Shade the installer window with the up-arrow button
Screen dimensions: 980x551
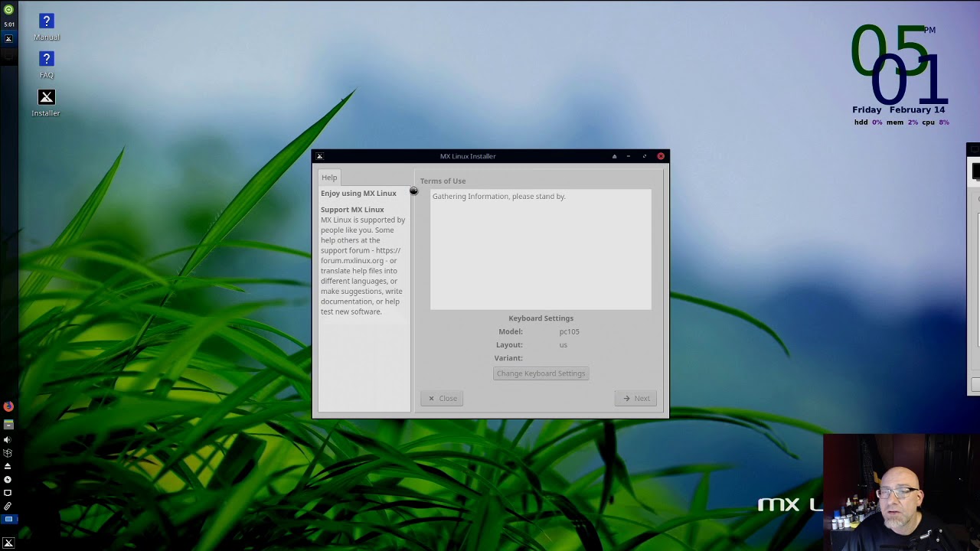[x=614, y=156]
